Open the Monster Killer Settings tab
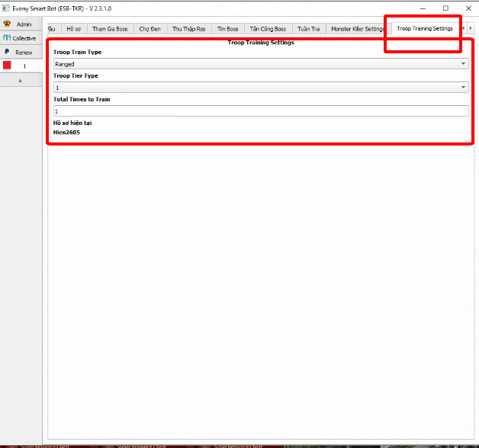Image resolution: width=479 pixels, height=448 pixels. click(358, 29)
